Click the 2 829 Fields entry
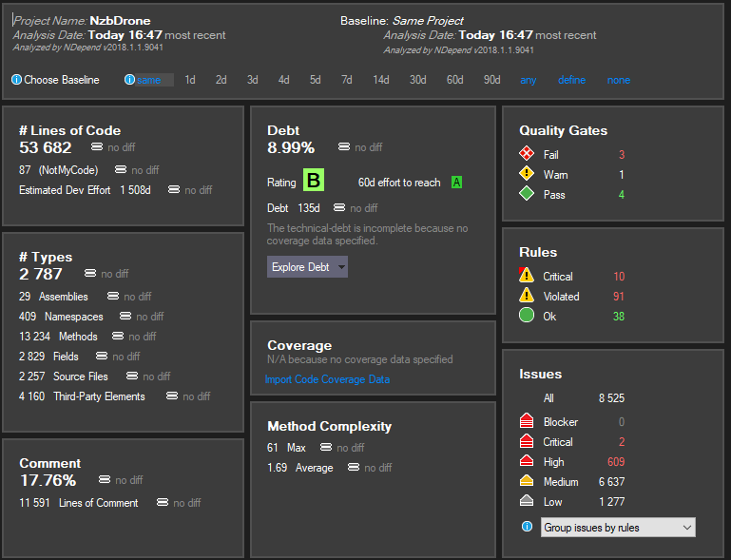731x560 pixels. [48, 357]
